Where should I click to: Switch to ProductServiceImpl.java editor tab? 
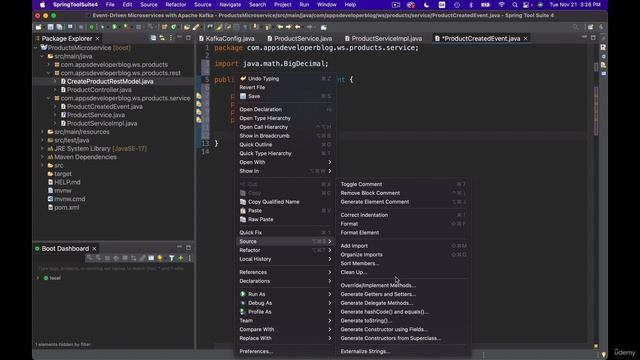(x=383, y=38)
